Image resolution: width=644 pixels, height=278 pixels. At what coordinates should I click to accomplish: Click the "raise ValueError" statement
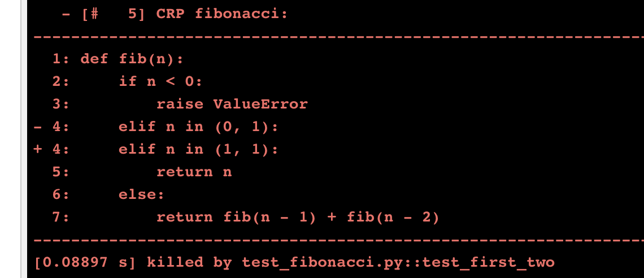point(232,104)
